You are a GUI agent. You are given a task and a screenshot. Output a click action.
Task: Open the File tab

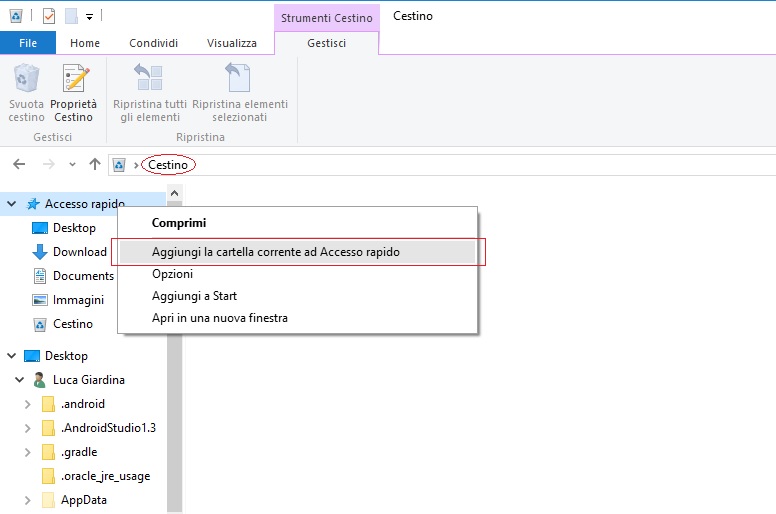tap(28, 43)
